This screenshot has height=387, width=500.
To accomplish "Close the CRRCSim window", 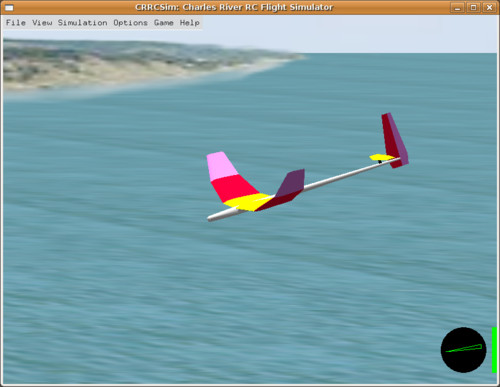I will click(x=489, y=7).
